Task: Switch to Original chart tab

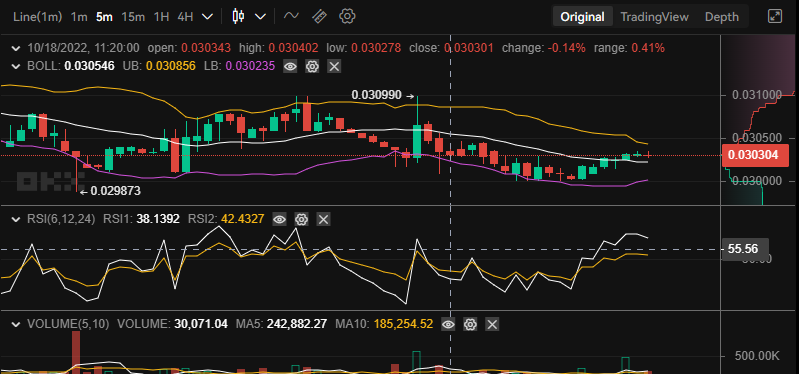Action: pyautogui.click(x=582, y=17)
